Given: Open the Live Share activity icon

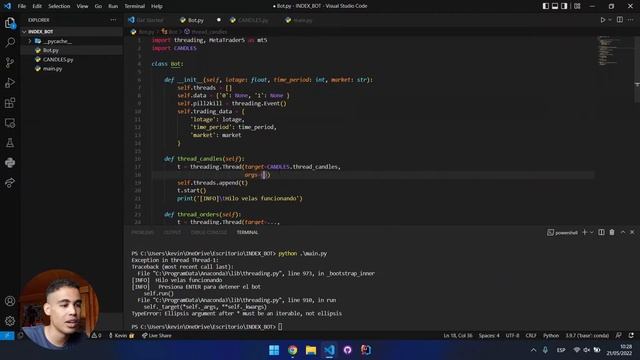Looking at the screenshot, I should click(x=10, y=182).
